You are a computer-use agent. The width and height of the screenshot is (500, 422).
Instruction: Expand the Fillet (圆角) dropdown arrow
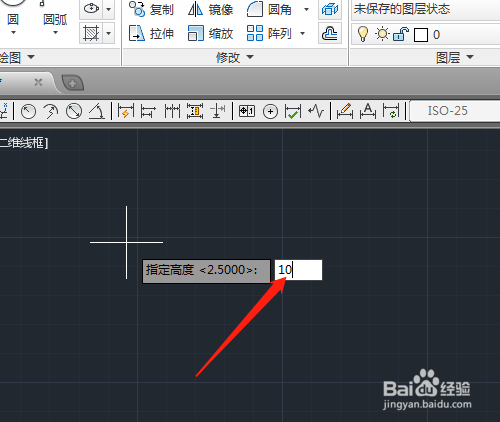click(x=306, y=9)
